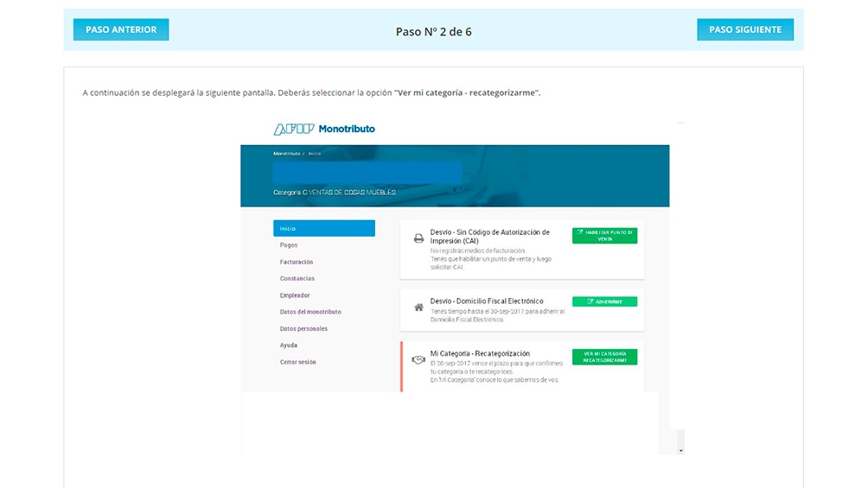The width and height of the screenshot is (868, 488).
Task: Click the green Adherirme button
Action: coord(604,301)
